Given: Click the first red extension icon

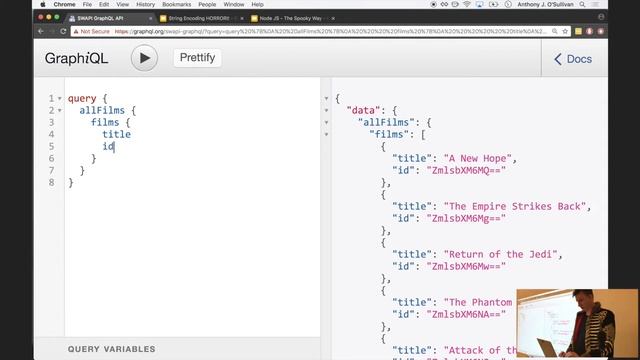Looking at the screenshot, I should tap(589, 31).
